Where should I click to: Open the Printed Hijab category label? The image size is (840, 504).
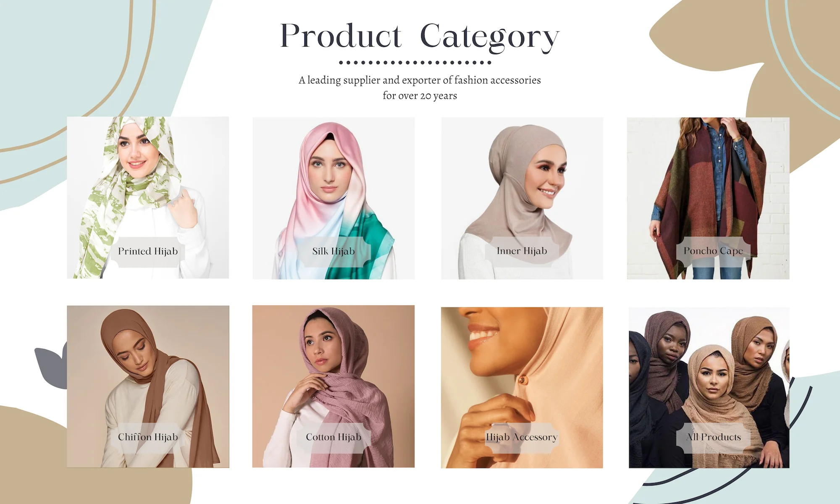click(148, 251)
